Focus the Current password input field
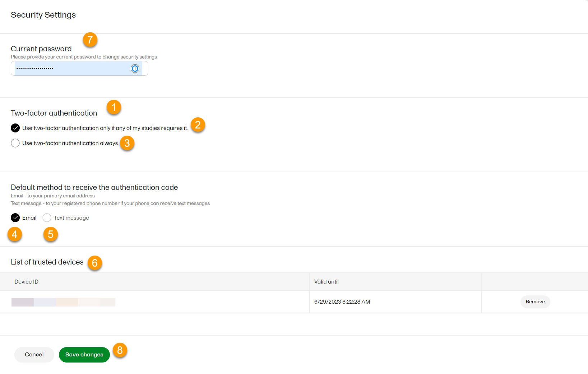 point(72,69)
